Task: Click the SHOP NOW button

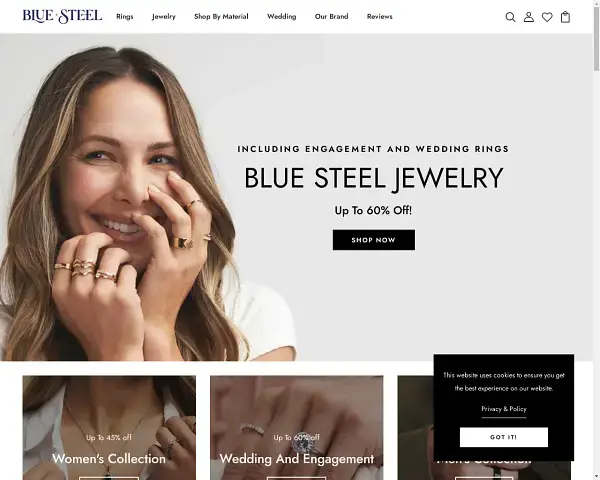Action: click(373, 240)
